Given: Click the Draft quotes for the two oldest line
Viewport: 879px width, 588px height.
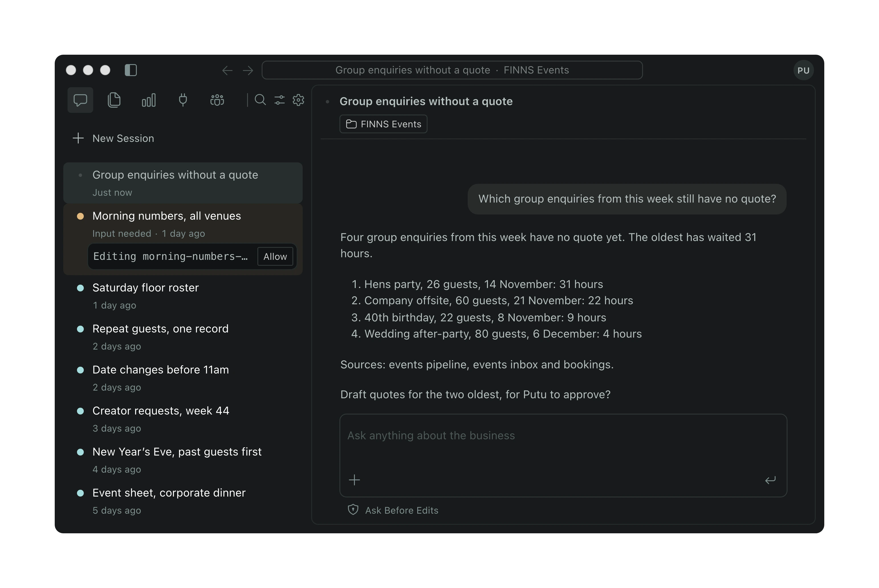Looking at the screenshot, I should coord(475,395).
